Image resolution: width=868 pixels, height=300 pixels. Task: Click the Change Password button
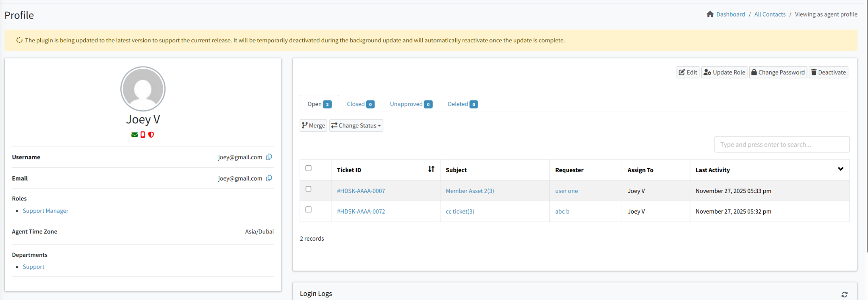tap(778, 72)
